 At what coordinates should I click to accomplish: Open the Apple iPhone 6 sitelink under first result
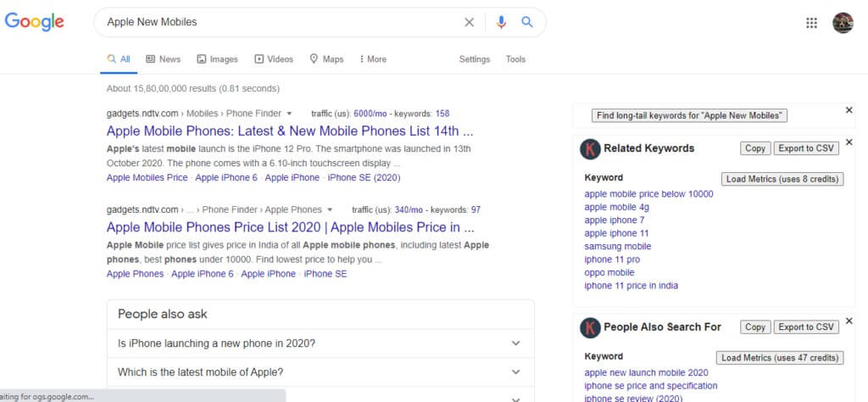point(226,178)
